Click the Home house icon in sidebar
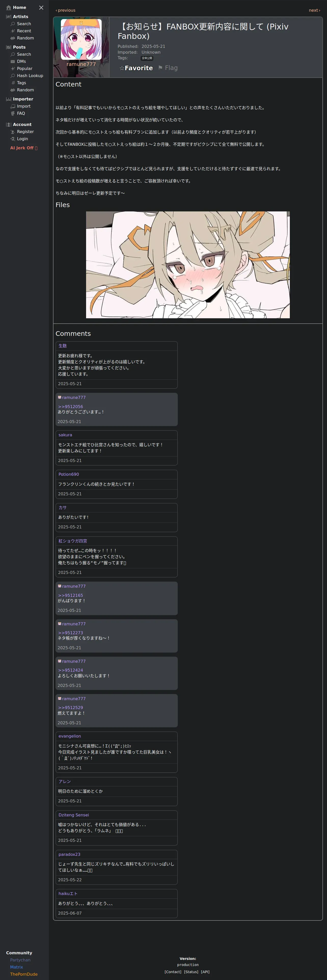This screenshot has height=980, width=327. point(9,8)
